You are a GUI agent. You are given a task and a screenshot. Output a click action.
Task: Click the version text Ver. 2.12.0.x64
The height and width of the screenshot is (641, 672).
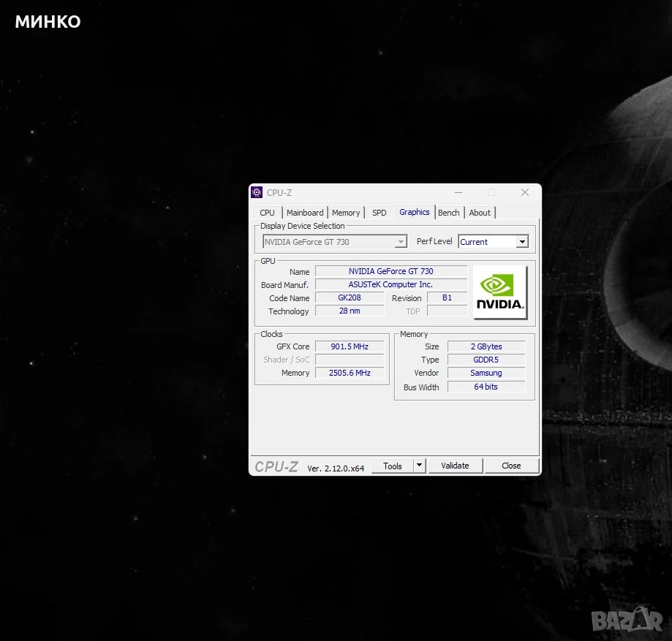click(x=336, y=469)
